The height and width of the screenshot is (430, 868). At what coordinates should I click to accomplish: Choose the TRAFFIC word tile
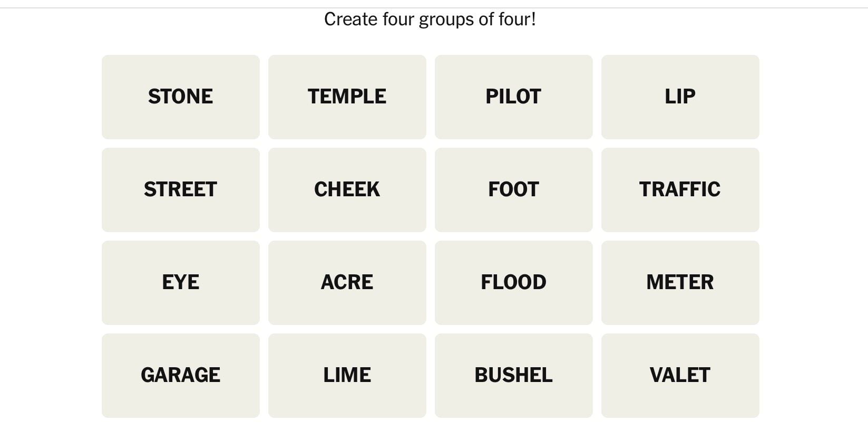(680, 190)
